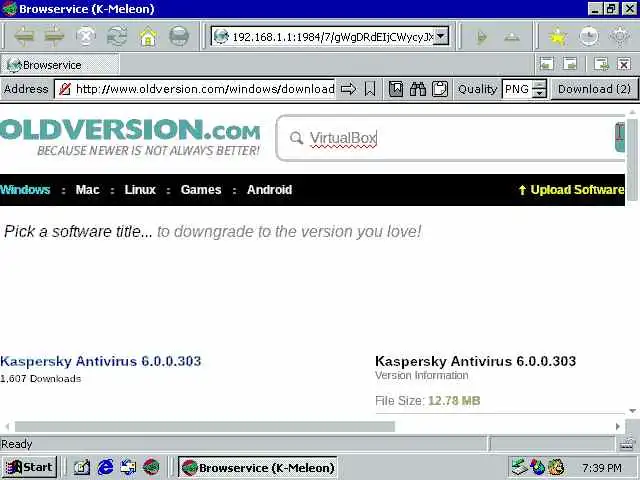Open the home page icon
The height and width of the screenshot is (480, 640).
148,37
